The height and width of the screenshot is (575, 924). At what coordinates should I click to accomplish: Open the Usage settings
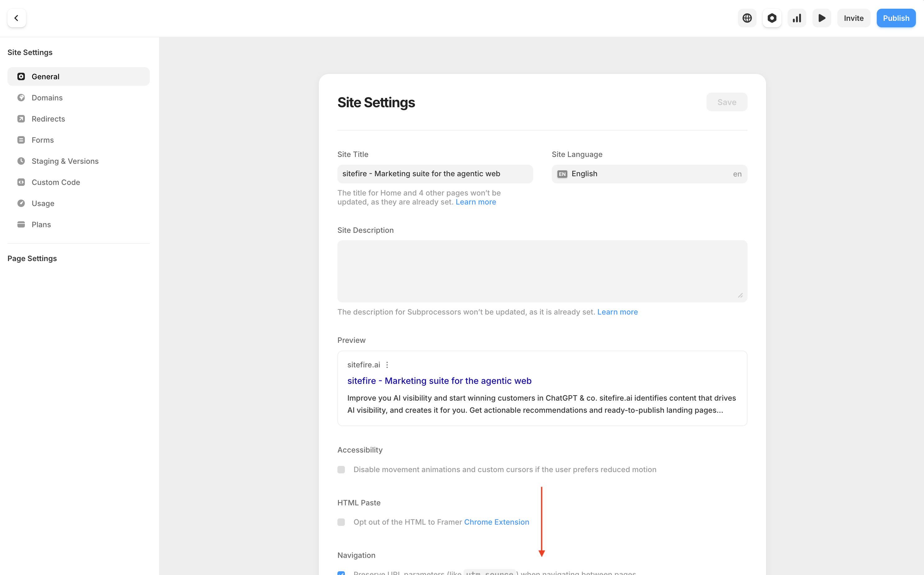tap(79, 203)
